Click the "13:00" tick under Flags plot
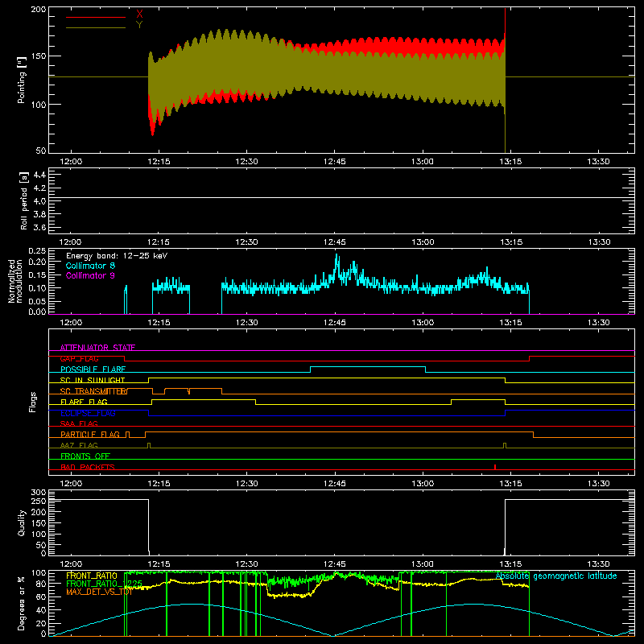Screen dimensions: 644x644 coord(422,484)
